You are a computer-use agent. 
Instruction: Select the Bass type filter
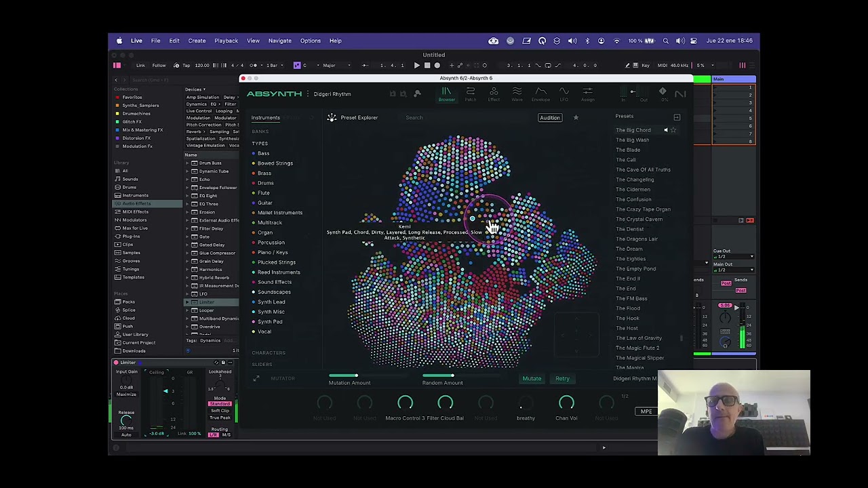[263, 153]
